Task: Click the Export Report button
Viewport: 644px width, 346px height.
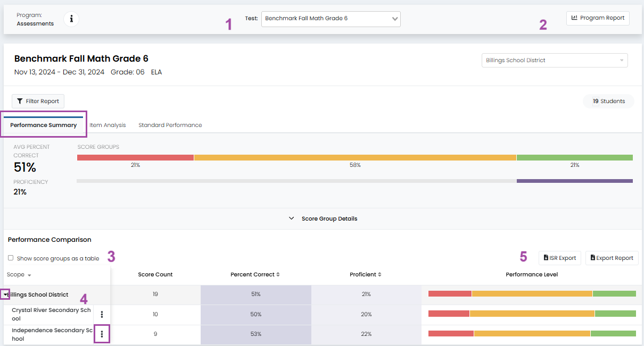Action: point(612,258)
